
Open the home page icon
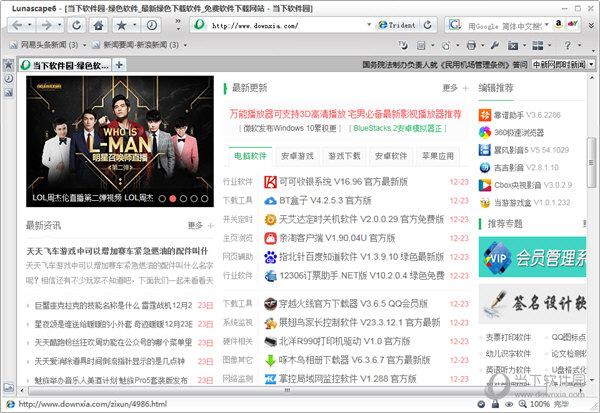click(98, 25)
